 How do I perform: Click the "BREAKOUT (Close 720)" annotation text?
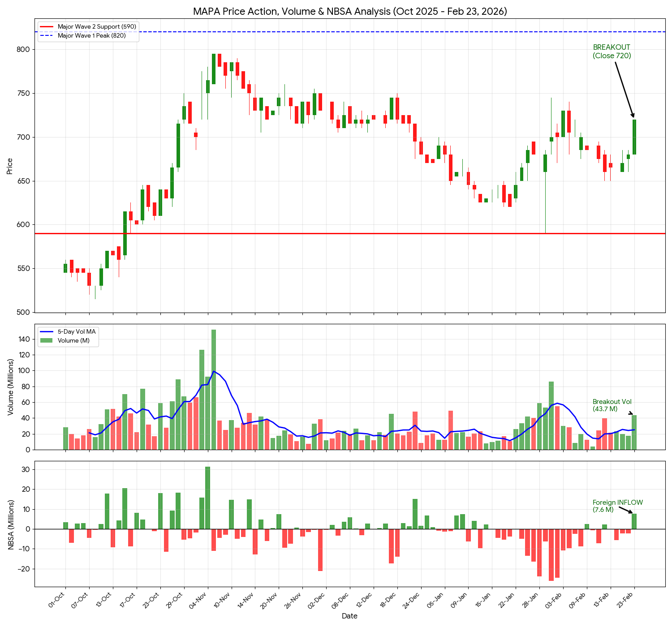point(612,52)
